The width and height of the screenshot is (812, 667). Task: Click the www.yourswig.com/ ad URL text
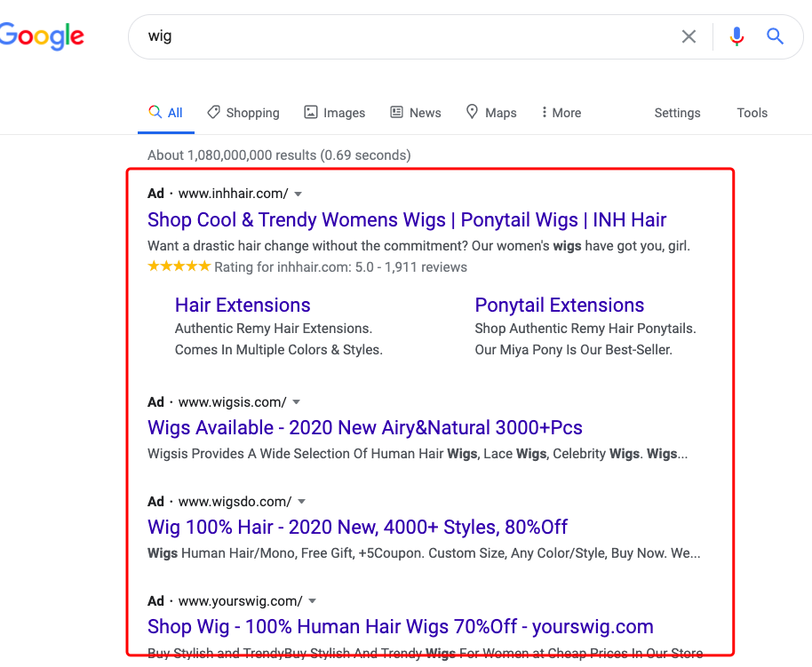(x=240, y=601)
